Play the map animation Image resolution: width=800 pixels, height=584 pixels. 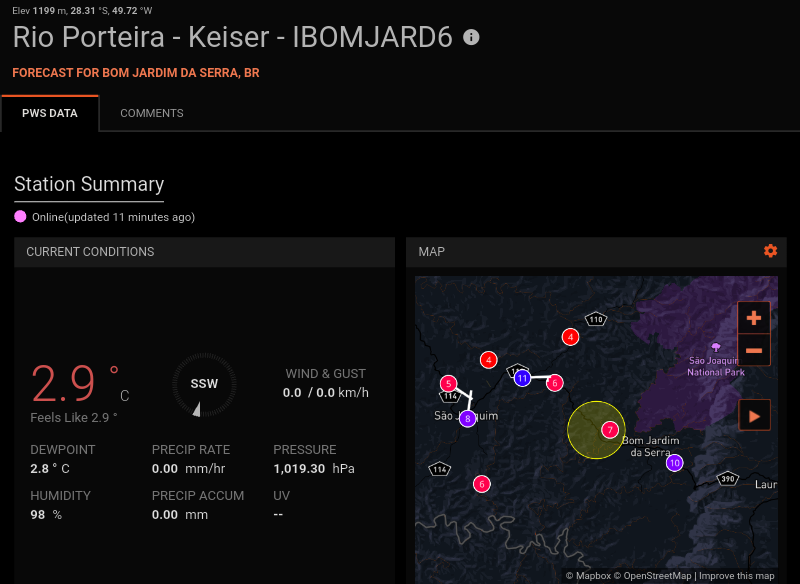tap(754, 414)
